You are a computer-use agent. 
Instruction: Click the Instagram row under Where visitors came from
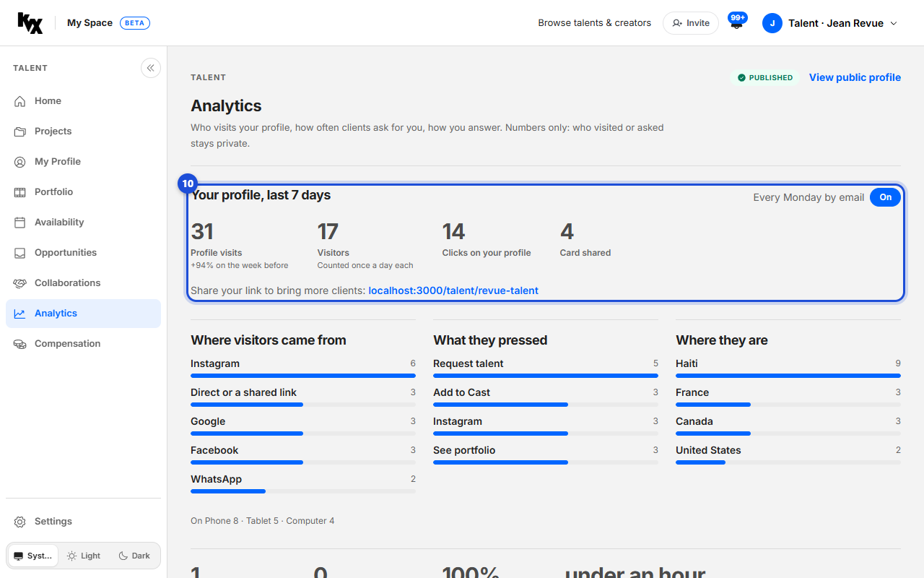pyautogui.click(x=303, y=367)
